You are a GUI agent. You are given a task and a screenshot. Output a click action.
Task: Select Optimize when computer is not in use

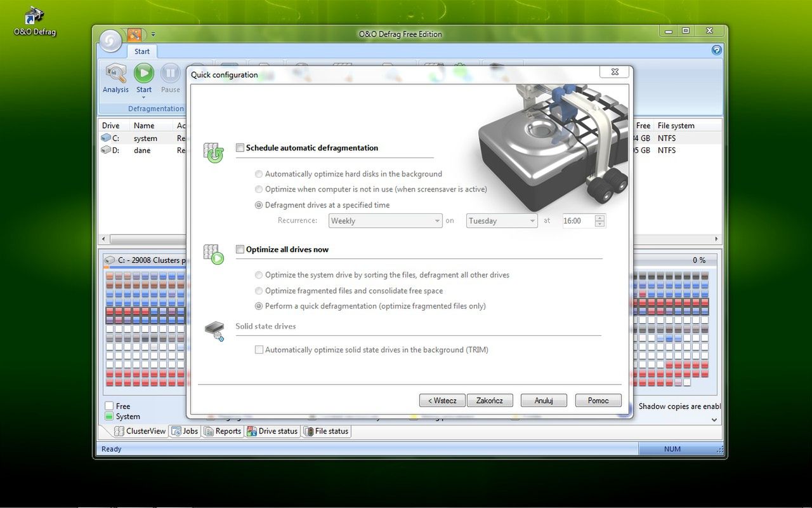tap(259, 189)
